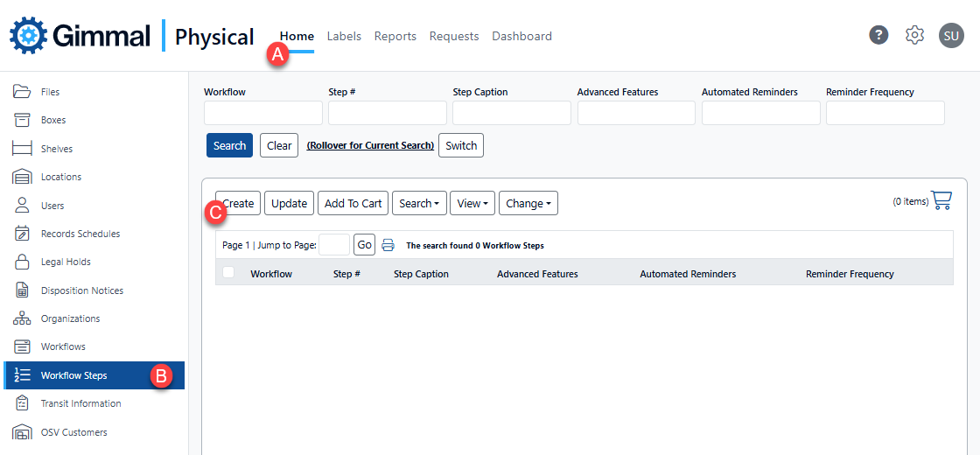Toggle the select-all checkbox in table header
The image size is (980, 455).
click(228, 273)
